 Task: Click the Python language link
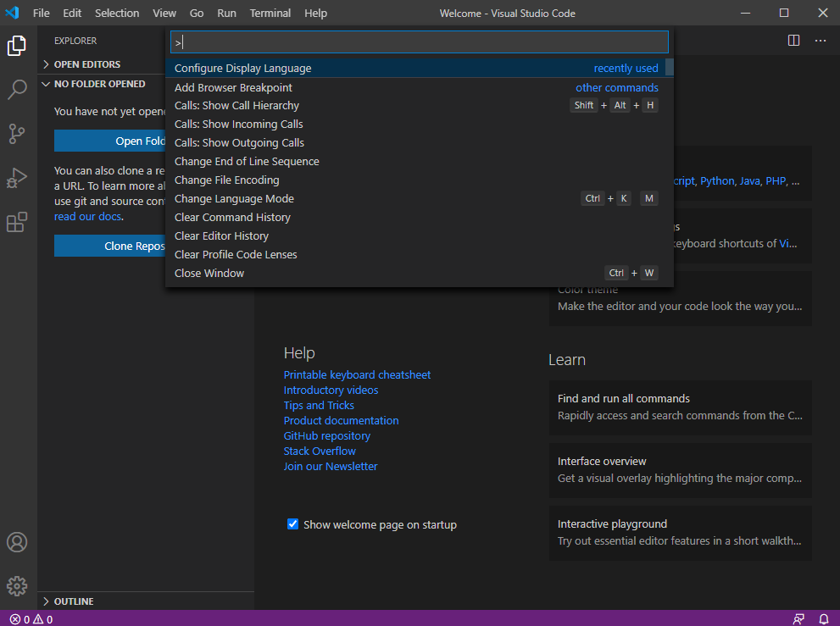click(717, 181)
